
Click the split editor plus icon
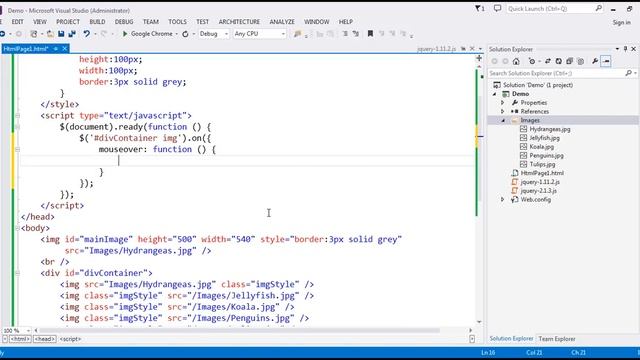pyautogui.click(x=479, y=58)
